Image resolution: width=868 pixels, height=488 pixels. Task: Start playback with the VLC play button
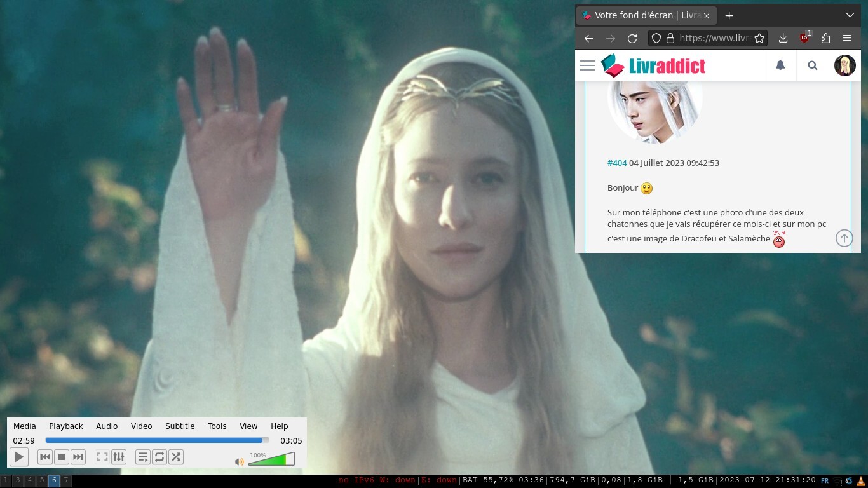[x=19, y=457]
